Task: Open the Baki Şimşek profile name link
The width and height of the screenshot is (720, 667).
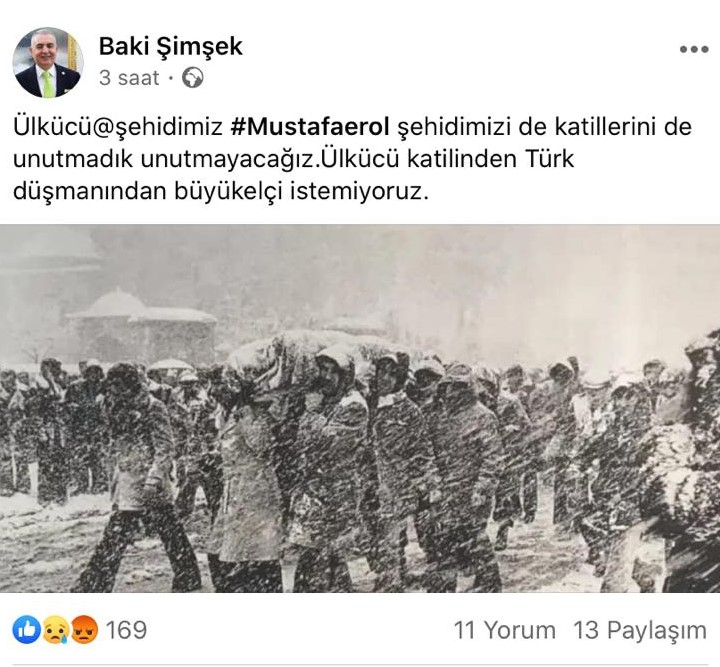Action: coord(170,46)
